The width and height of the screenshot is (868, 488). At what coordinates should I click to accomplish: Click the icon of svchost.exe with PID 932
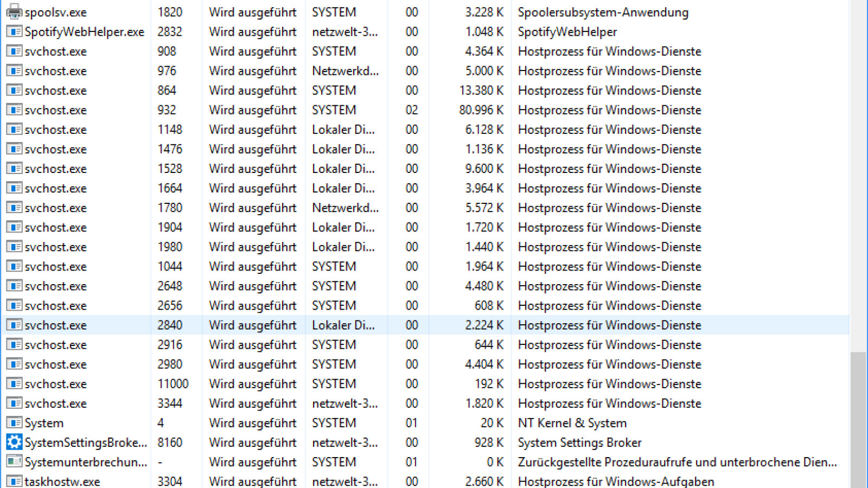point(14,110)
